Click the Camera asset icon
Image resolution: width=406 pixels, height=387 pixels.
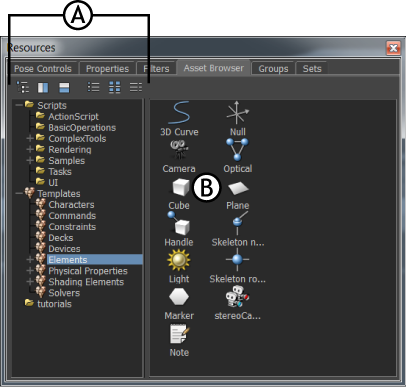[179, 149]
